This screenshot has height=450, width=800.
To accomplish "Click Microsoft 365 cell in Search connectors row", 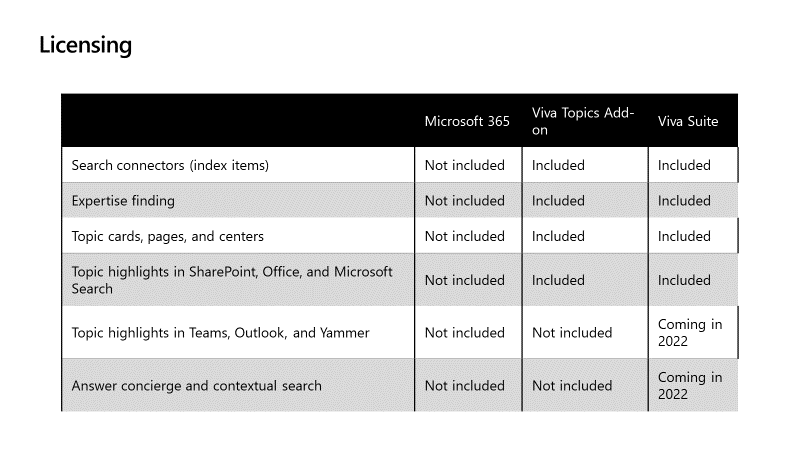I will 465,165.
